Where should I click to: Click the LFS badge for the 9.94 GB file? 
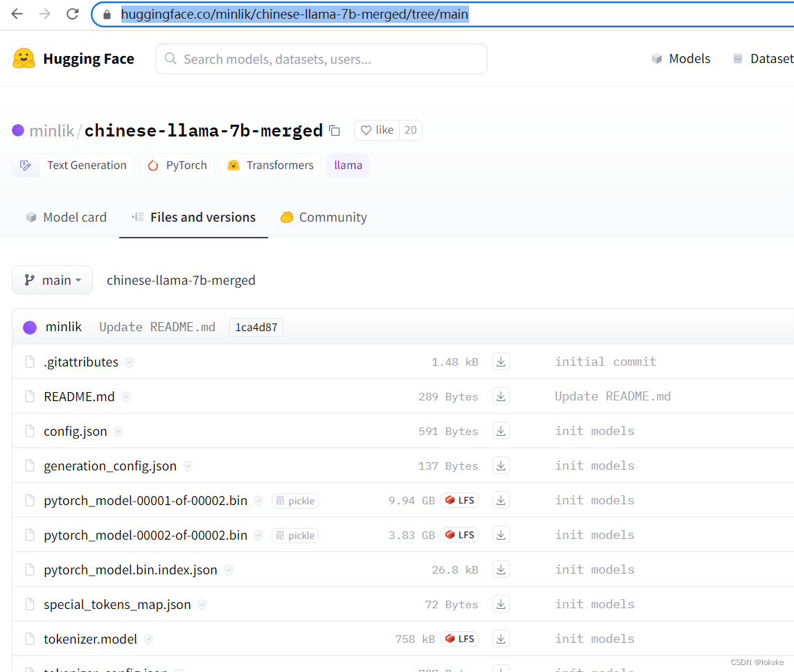(x=460, y=500)
